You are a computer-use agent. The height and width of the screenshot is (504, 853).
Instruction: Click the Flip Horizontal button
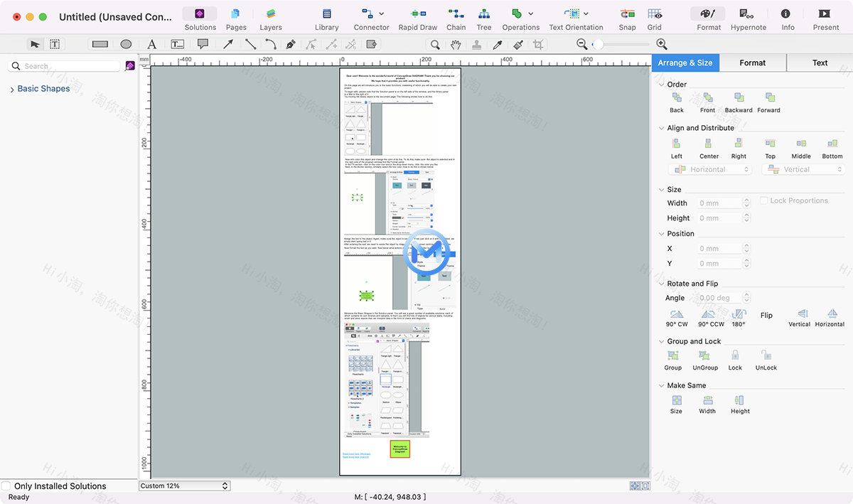click(x=830, y=315)
